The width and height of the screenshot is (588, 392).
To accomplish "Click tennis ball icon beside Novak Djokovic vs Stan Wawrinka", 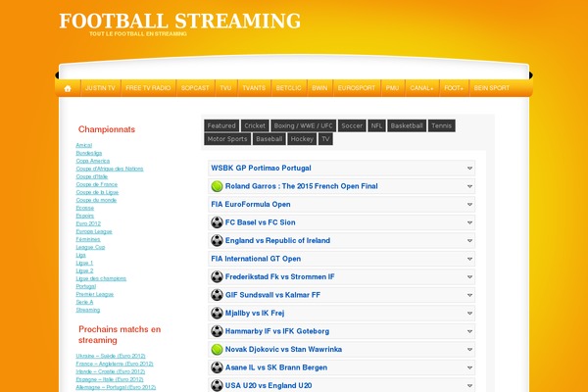I will (x=217, y=349).
